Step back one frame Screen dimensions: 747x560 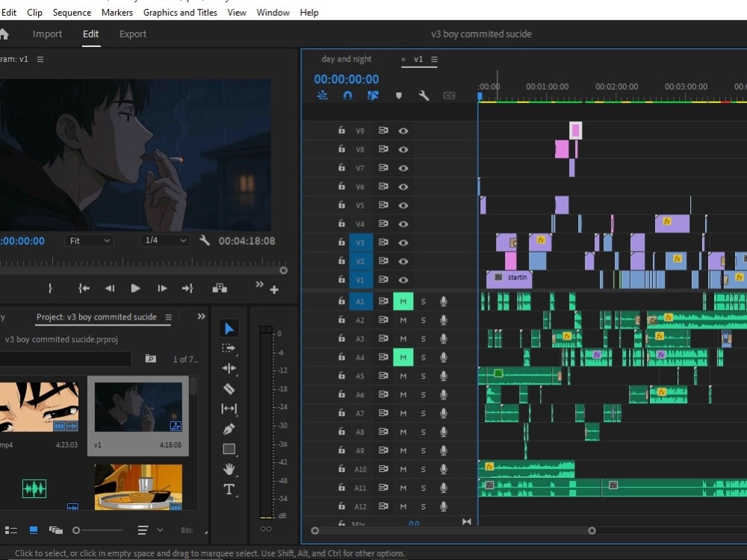click(110, 288)
